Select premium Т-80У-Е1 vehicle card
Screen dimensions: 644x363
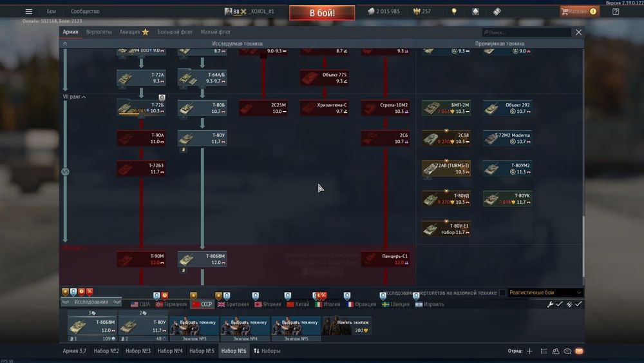tap(446, 229)
